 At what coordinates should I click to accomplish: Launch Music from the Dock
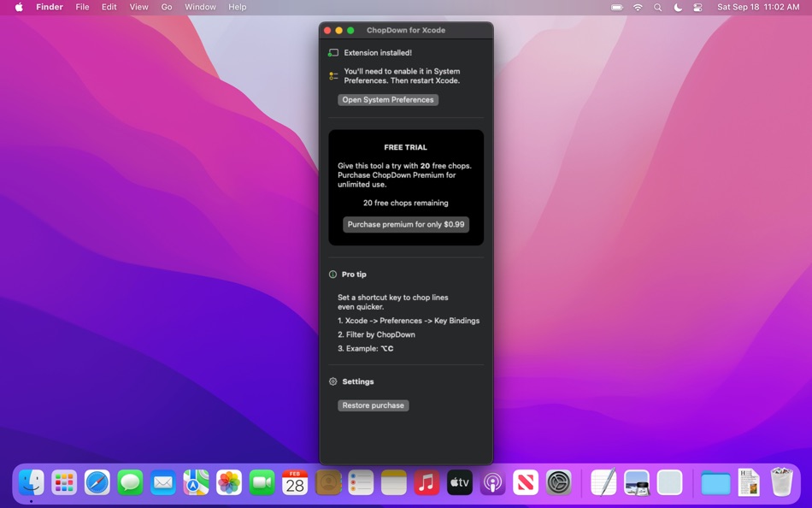[427, 482]
